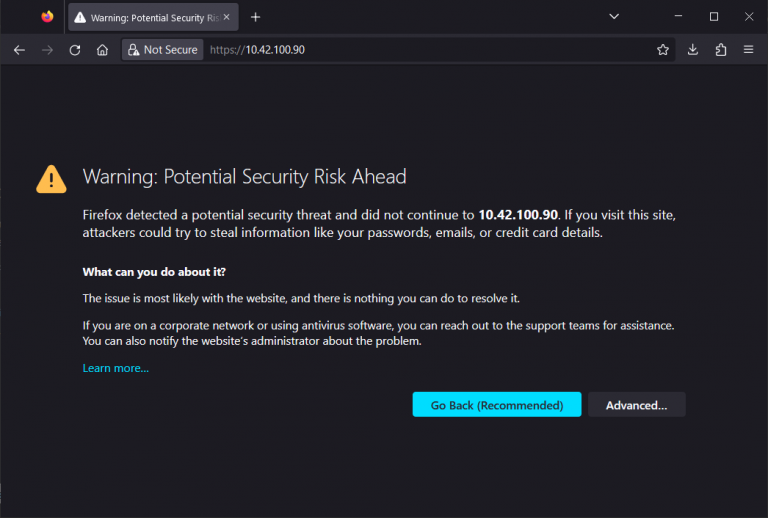Image resolution: width=768 pixels, height=518 pixels.
Task: Click the Firefox logo icon
Action: pos(47,17)
